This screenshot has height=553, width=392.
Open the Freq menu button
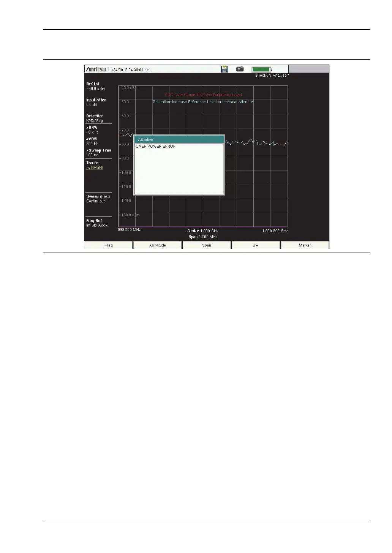[x=109, y=245]
